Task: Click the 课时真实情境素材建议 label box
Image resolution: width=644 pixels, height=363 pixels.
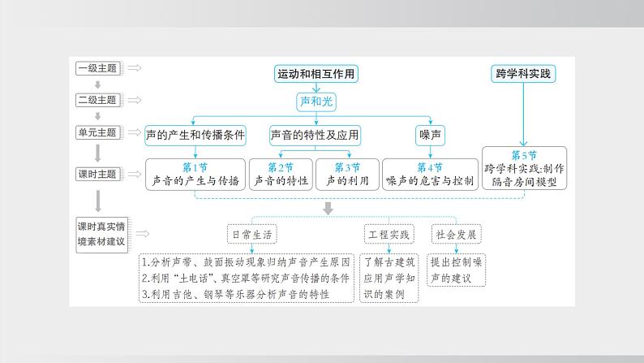Action: coord(102,234)
